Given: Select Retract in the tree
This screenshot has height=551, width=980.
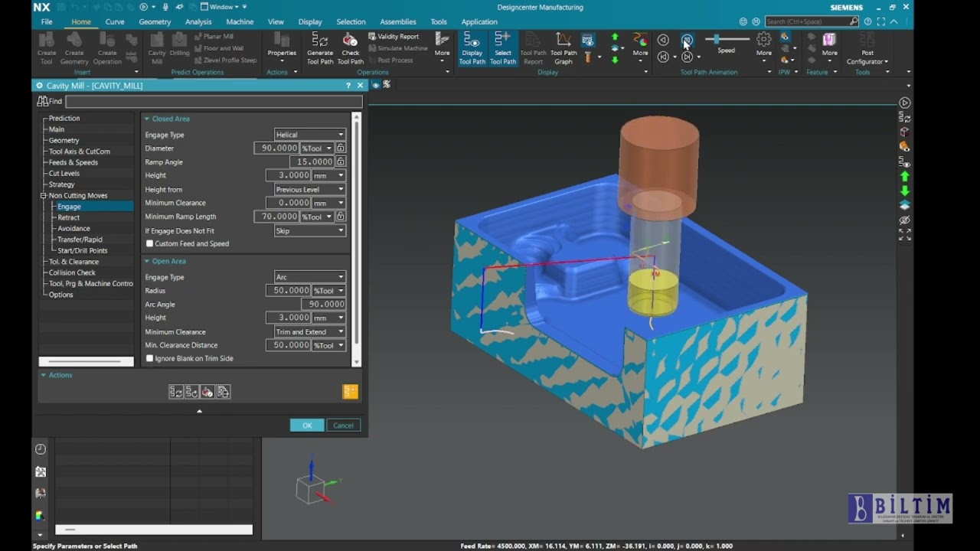Looking at the screenshot, I should 68,217.
